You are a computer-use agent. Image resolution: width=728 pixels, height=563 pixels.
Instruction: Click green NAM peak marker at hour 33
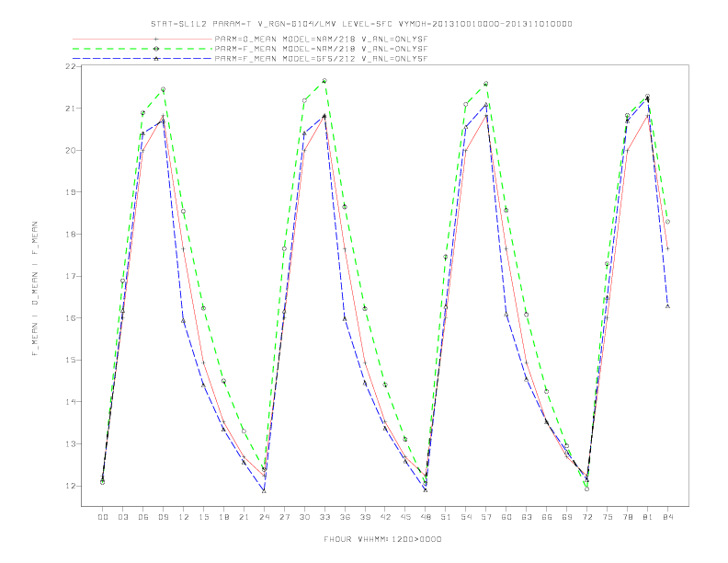coord(324,81)
